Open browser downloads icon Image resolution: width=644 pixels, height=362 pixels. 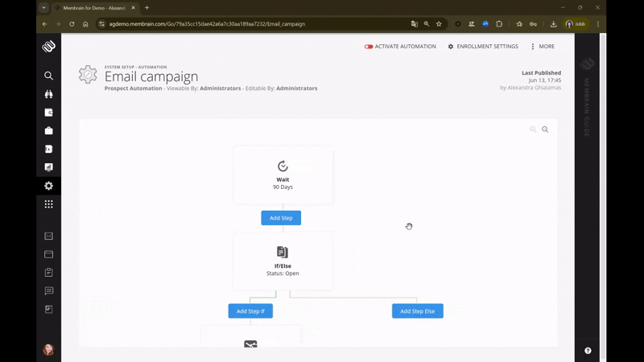(553, 24)
